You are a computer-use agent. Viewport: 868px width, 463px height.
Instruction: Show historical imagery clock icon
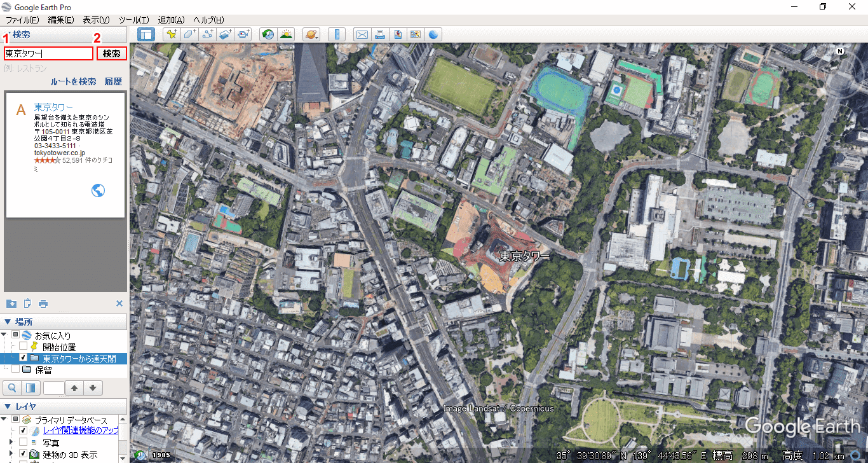click(x=268, y=34)
